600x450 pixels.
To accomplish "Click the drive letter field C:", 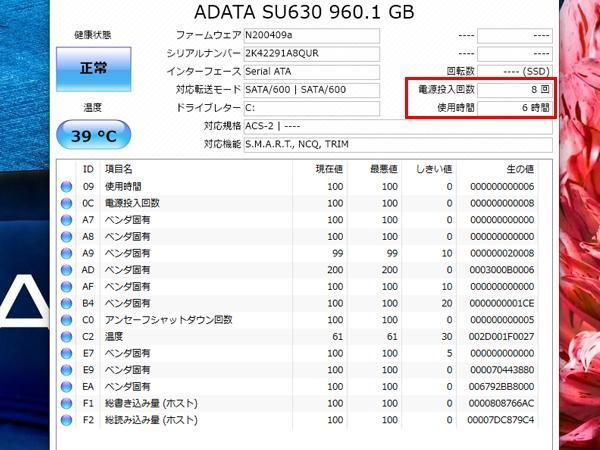I will pyautogui.click(x=311, y=108).
